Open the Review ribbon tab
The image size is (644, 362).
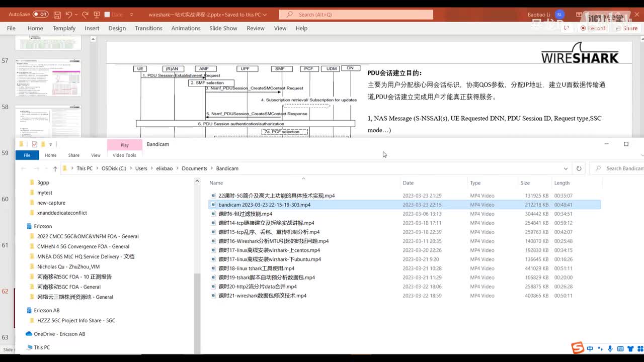256,28
